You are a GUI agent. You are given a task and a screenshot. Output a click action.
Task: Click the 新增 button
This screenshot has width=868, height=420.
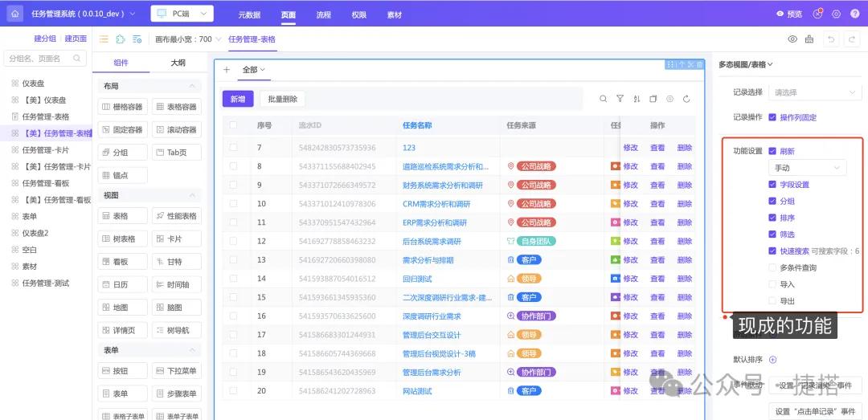tap(238, 99)
